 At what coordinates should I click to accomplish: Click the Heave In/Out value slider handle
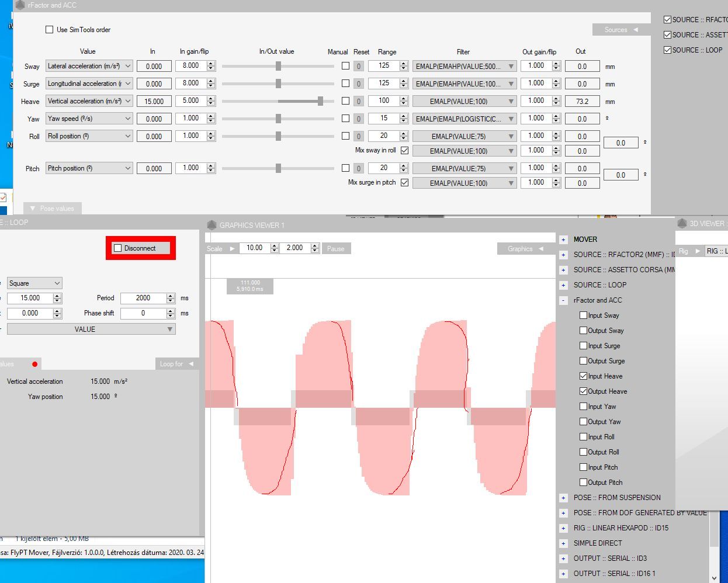click(x=320, y=101)
